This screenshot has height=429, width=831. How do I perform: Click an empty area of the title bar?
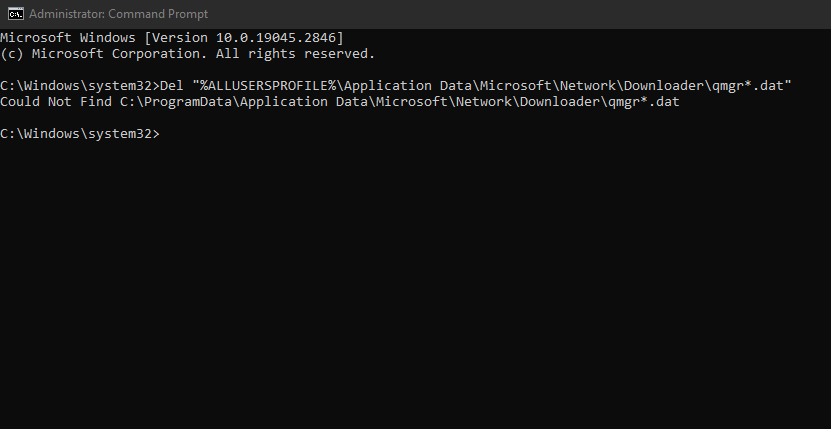[x=500, y=13]
